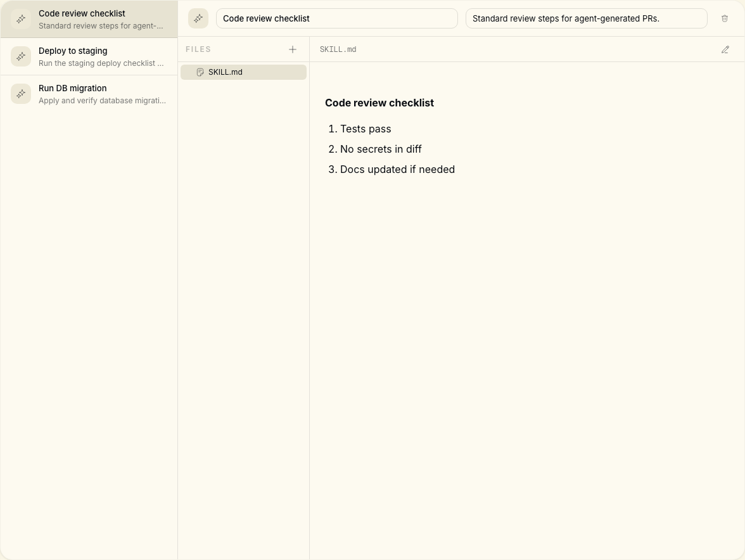Click the sparkle icon beside Deploy to staging
Image resolution: width=745 pixels, height=560 pixels.
coord(21,56)
